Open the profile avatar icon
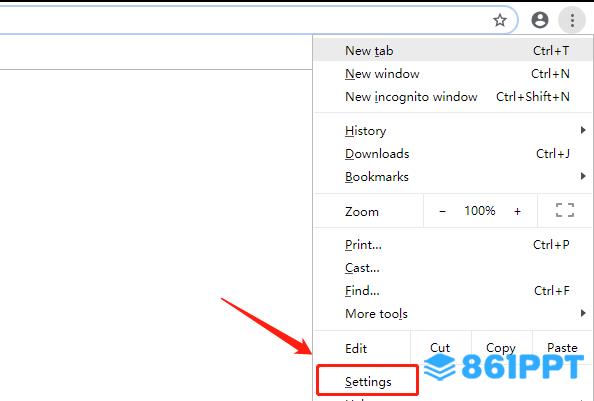 pyautogui.click(x=539, y=20)
